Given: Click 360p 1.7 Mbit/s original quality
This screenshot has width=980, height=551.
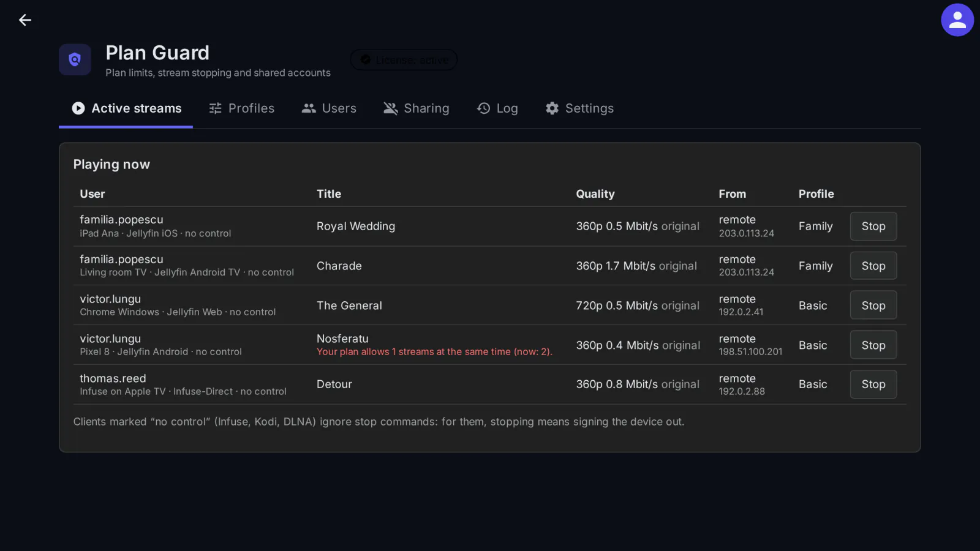Looking at the screenshot, I should click(x=636, y=266).
